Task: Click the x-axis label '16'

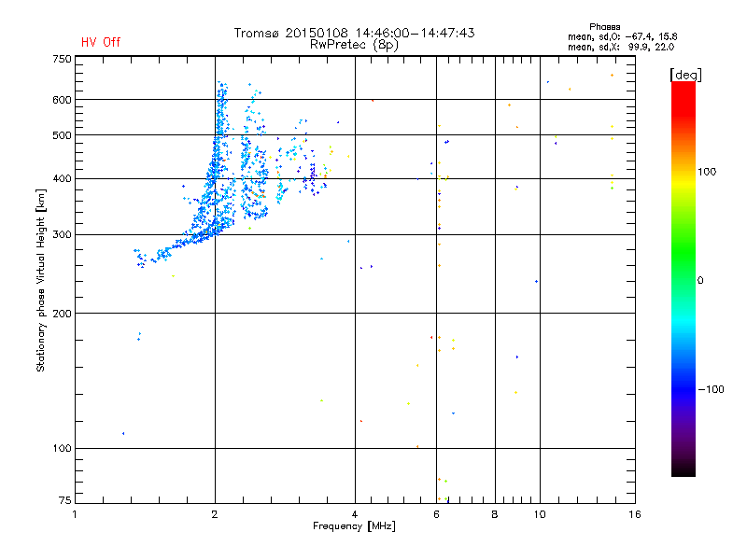Action: tap(635, 514)
